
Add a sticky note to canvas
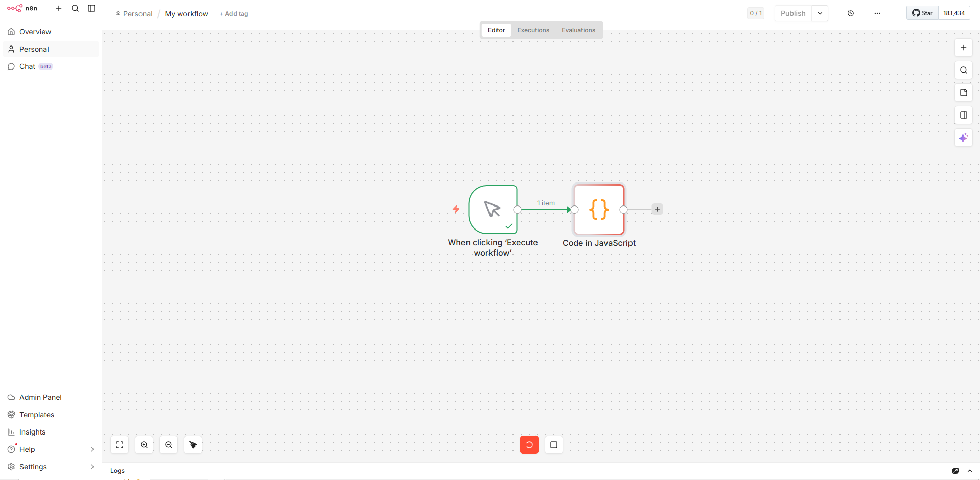coord(964,93)
